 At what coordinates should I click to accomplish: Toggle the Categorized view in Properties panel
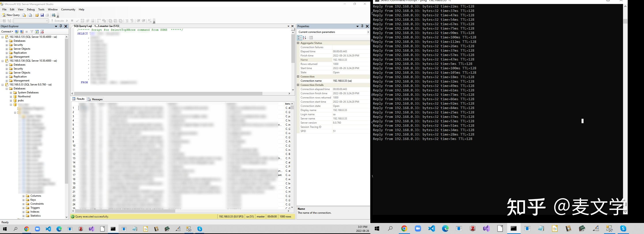pyautogui.click(x=299, y=38)
